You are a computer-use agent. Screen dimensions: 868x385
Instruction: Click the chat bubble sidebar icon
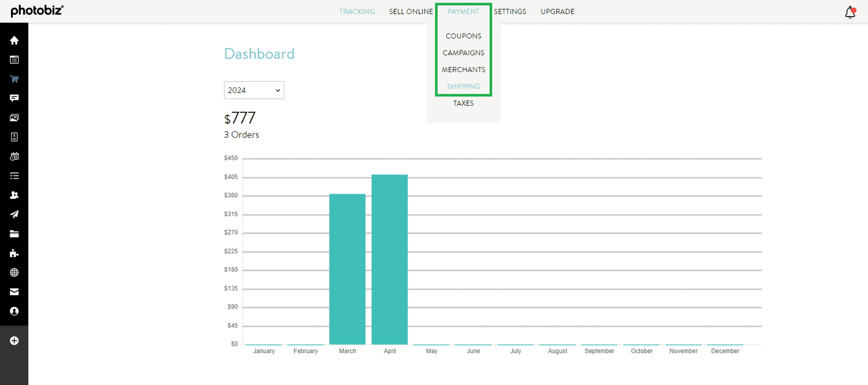[x=14, y=98]
